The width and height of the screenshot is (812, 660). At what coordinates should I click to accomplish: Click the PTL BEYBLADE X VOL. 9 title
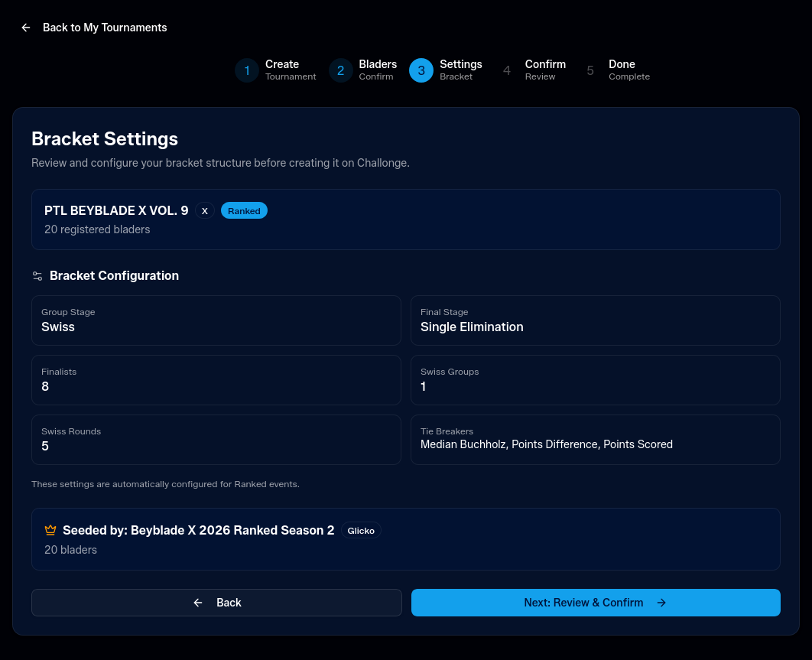click(x=116, y=211)
